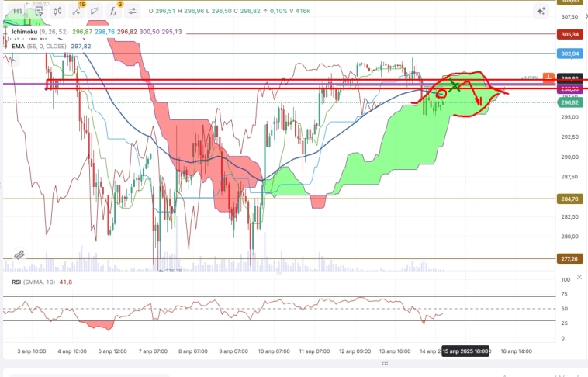The height and width of the screenshot is (377, 588).
Task: Click the 302,94 blue price level label
Action: point(570,54)
